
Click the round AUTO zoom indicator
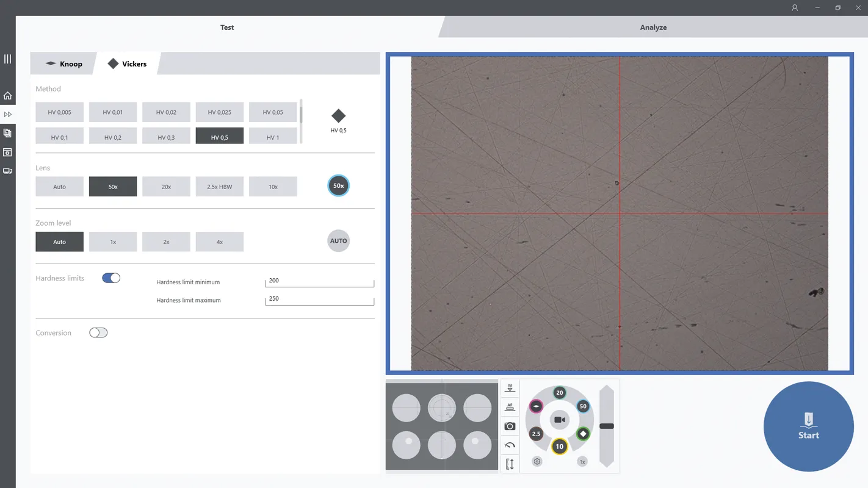[x=338, y=241]
